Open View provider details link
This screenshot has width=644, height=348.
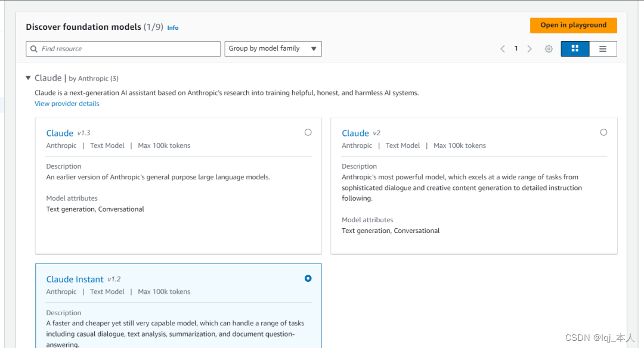point(67,104)
